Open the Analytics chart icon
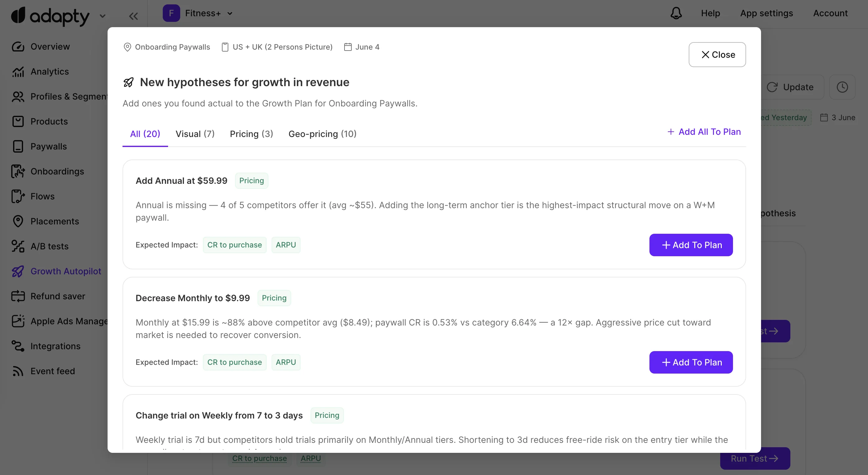The image size is (868, 475). pyautogui.click(x=18, y=71)
